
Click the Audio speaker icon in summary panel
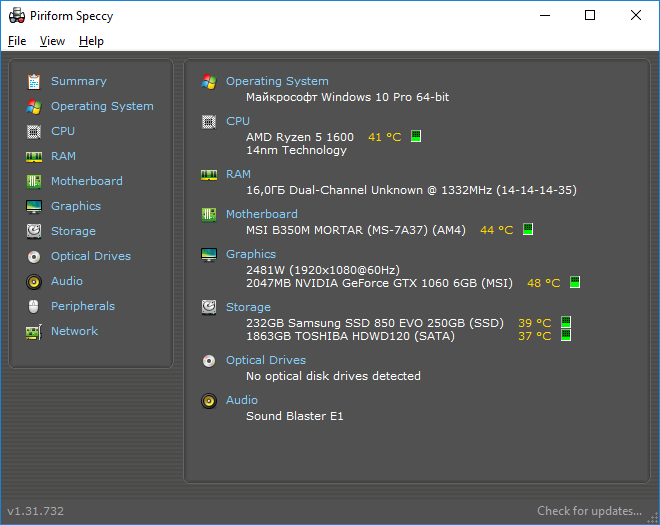coord(209,401)
